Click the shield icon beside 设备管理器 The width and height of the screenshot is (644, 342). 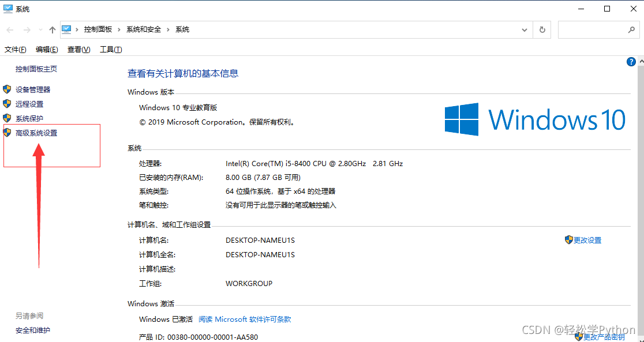(x=7, y=89)
